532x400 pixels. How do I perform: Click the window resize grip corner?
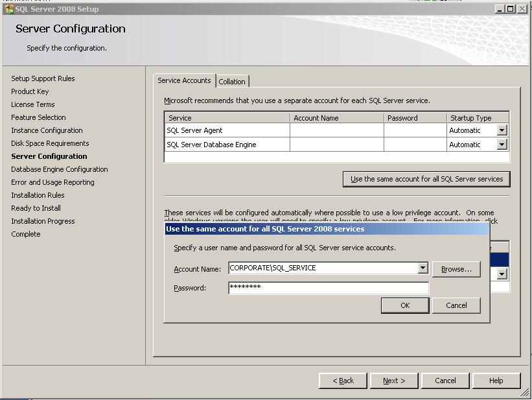coord(525,394)
